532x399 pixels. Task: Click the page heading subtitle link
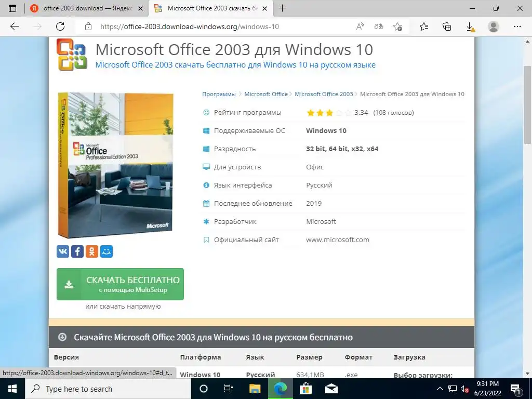[235, 65]
